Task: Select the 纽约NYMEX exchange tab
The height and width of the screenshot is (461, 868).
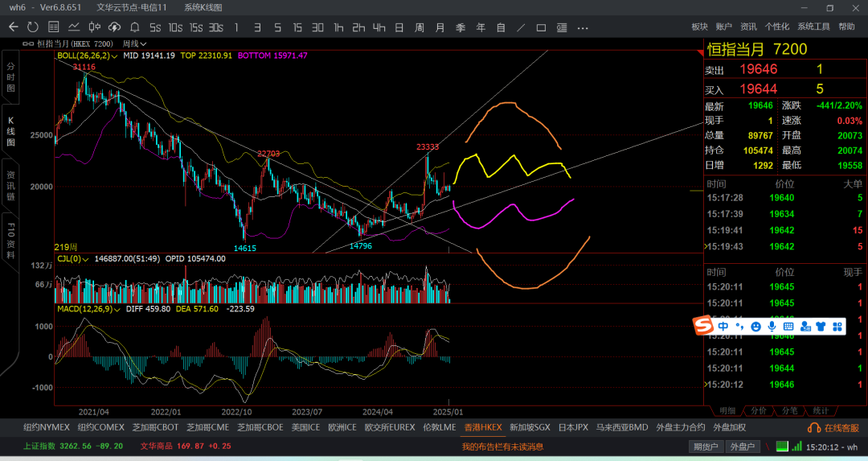Action: [x=47, y=427]
